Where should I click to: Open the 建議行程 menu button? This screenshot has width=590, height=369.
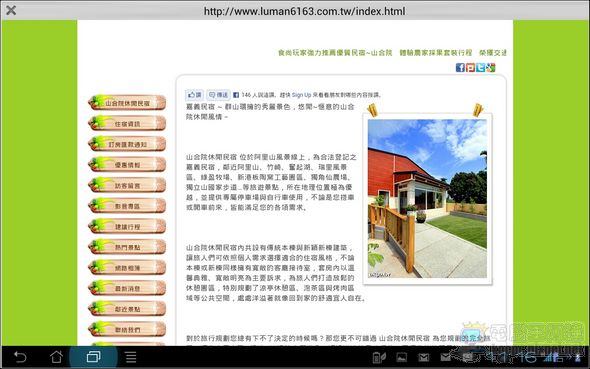click(127, 226)
